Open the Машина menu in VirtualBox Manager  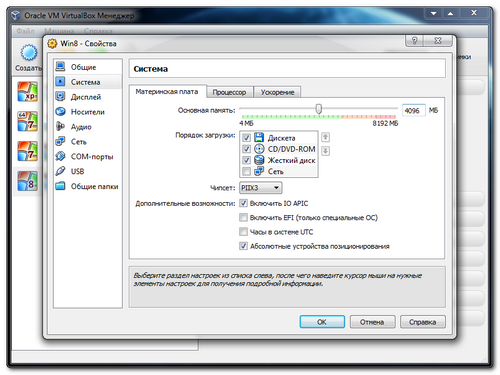point(59,31)
